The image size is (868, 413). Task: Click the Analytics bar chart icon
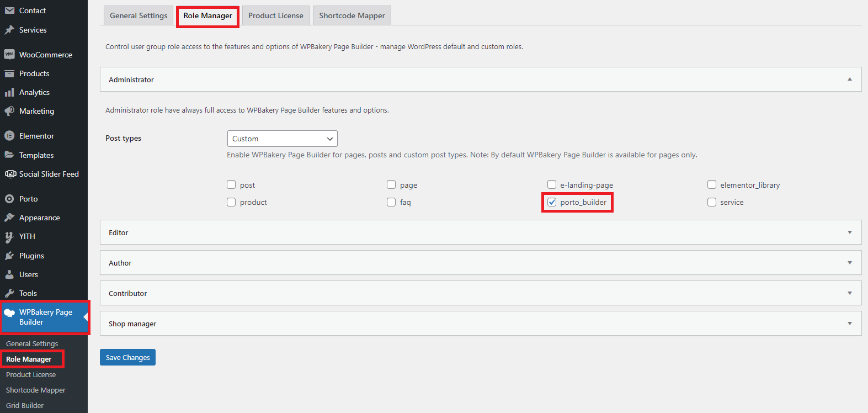click(9, 92)
